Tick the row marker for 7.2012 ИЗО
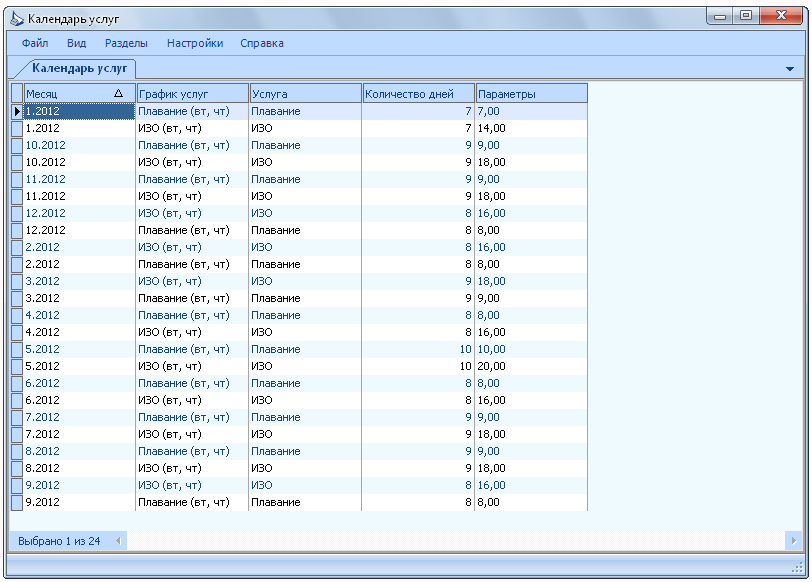This screenshot has width=812, height=582. click(17, 434)
